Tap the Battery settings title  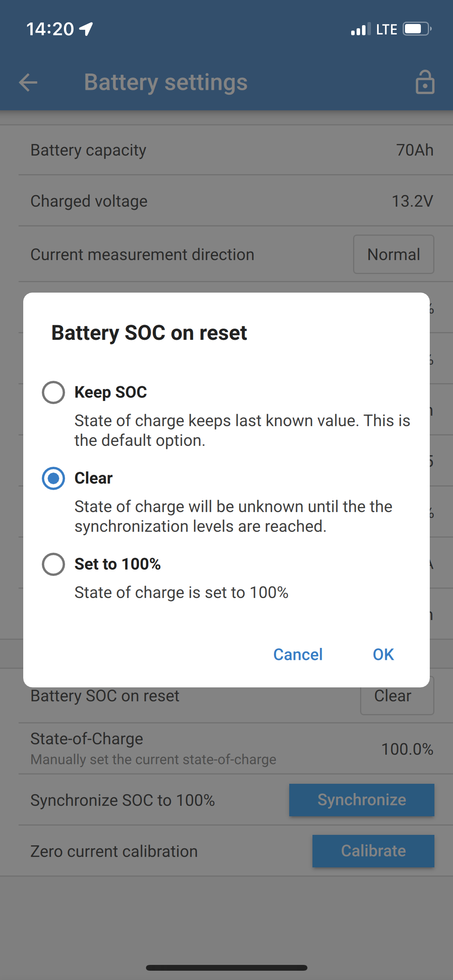coord(166,82)
